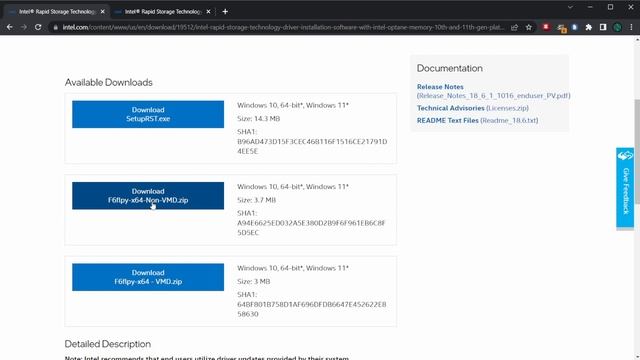This screenshot has height=360, width=640.
Task: Share this page via address bar icon
Action: (514, 27)
